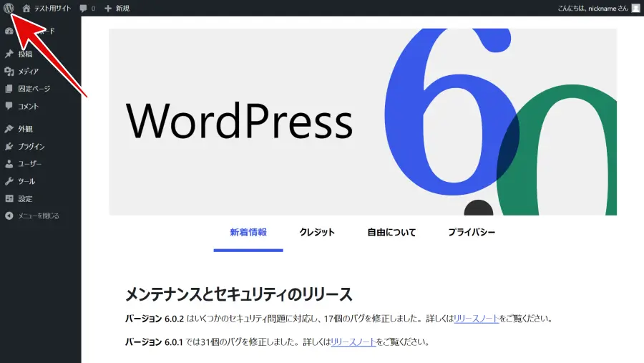Click the バージョン 6.0.1 text
644x363 pixels.
[x=154, y=342]
